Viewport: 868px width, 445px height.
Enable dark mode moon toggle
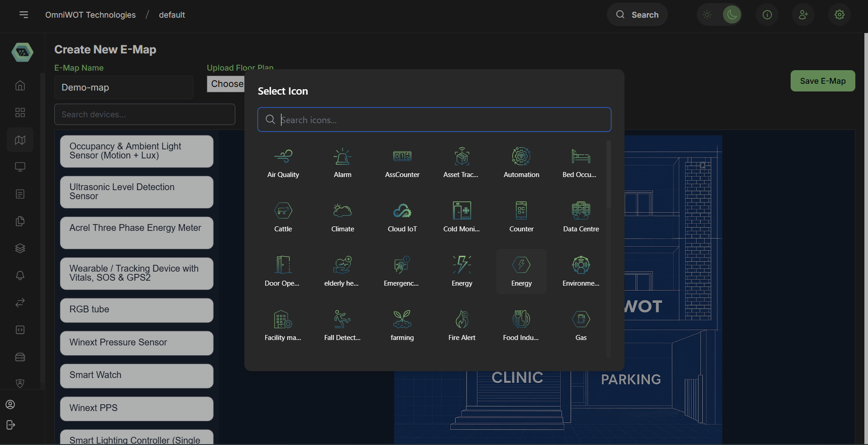[731, 15]
